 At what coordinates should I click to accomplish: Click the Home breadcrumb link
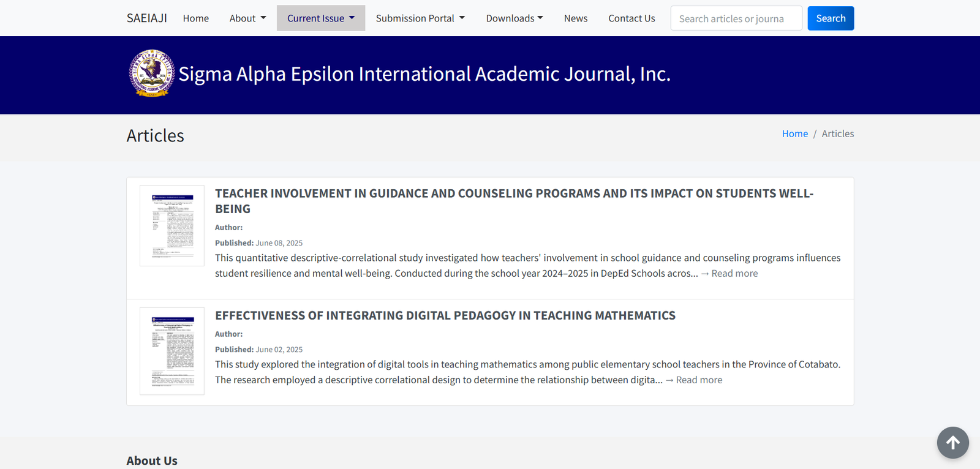pos(794,133)
